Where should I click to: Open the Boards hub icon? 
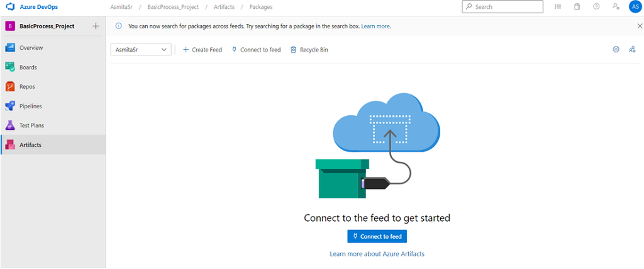(x=10, y=67)
